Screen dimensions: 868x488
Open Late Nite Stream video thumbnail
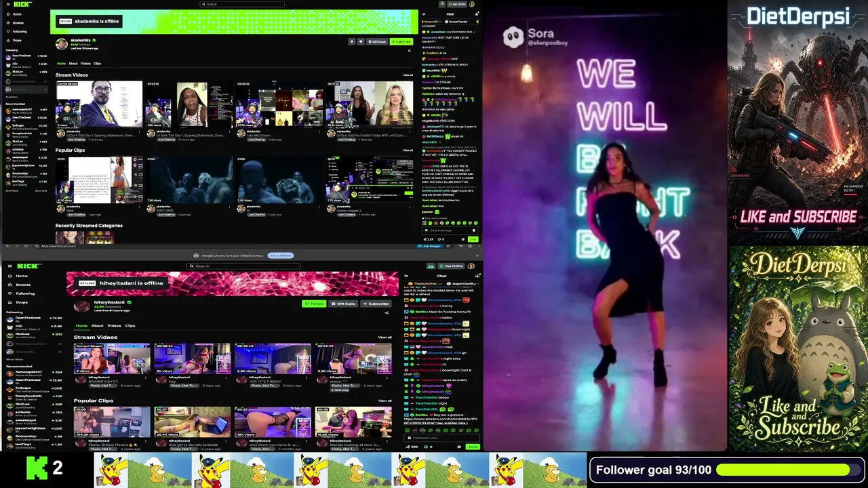(279, 104)
